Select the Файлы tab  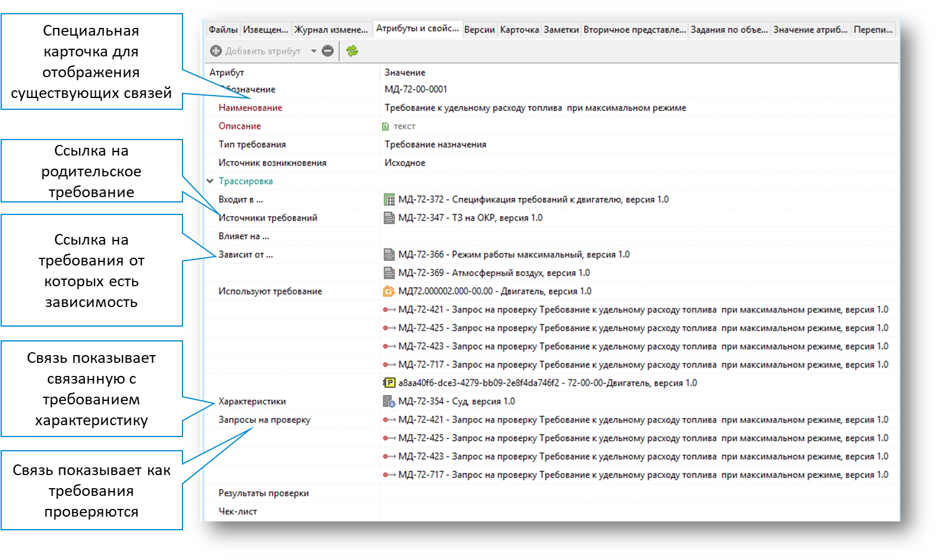223,30
